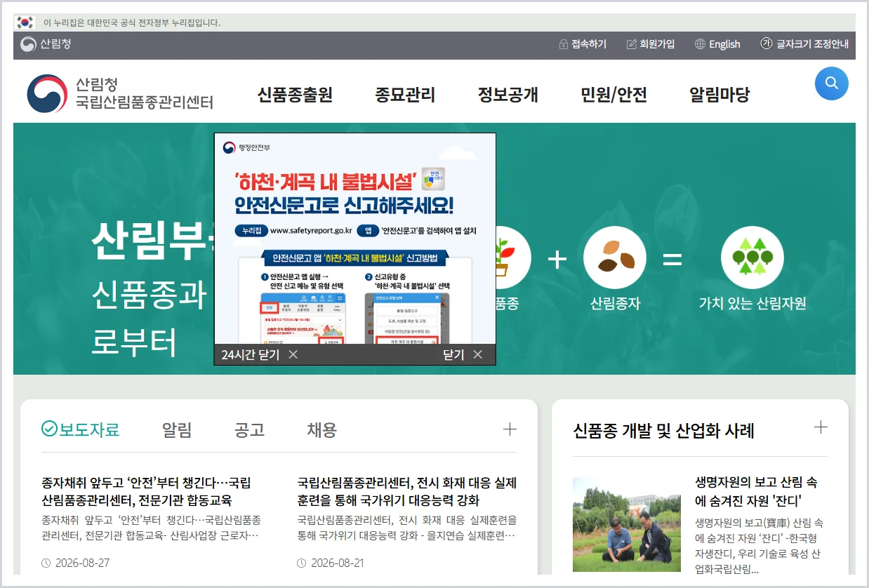Click the 24시간 닫기 popup text
The height and width of the screenshot is (588, 869).
pos(251,354)
